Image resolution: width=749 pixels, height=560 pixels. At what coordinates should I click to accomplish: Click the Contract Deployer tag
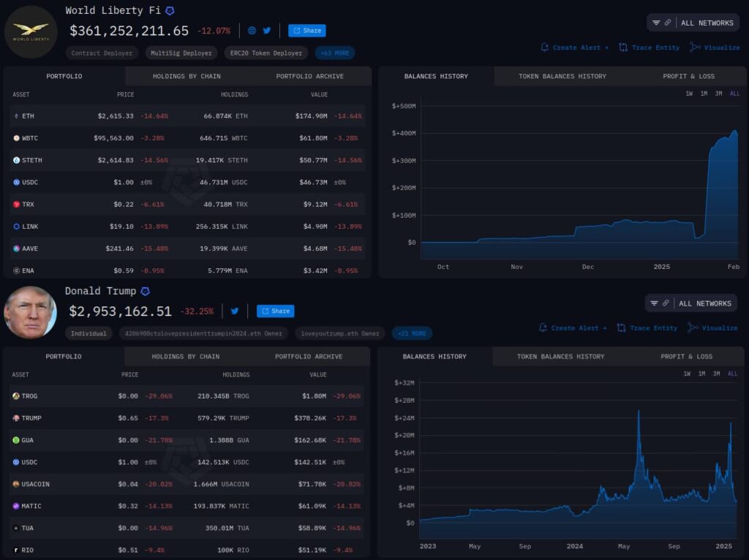click(x=102, y=53)
